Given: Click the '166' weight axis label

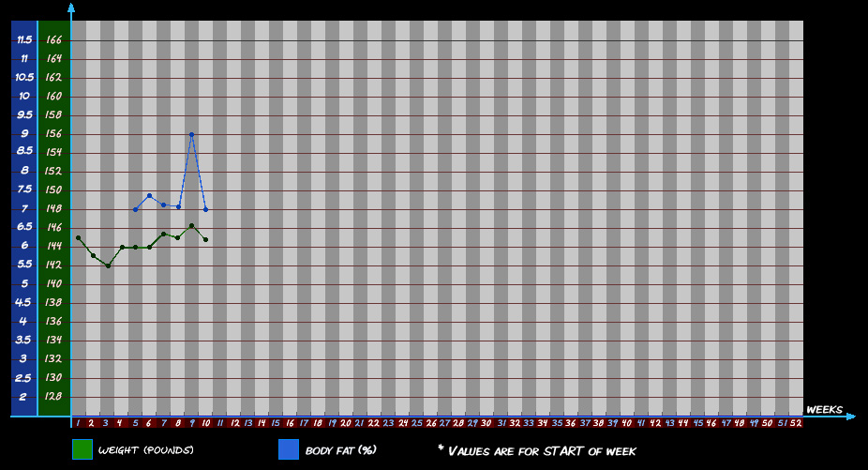Looking at the screenshot, I should [53, 40].
